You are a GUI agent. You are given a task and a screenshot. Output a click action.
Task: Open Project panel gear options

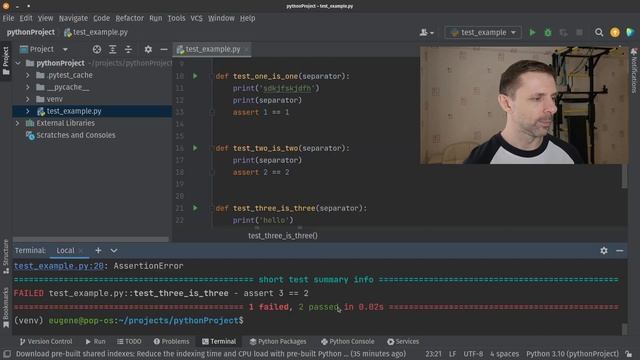[148, 49]
